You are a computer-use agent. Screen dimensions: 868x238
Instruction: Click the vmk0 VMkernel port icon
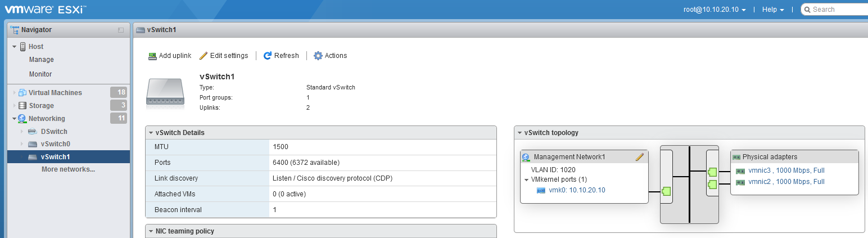click(x=541, y=190)
